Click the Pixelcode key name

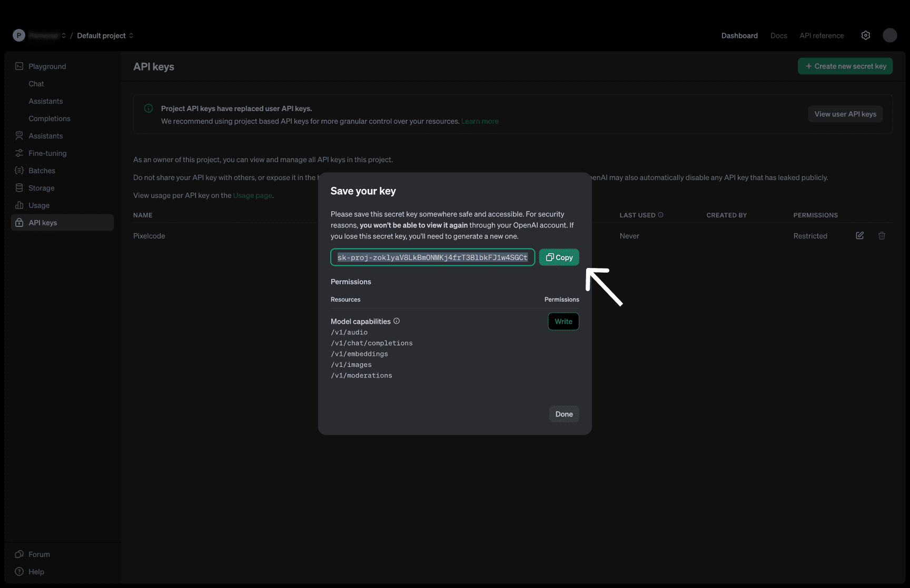(149, 236)
